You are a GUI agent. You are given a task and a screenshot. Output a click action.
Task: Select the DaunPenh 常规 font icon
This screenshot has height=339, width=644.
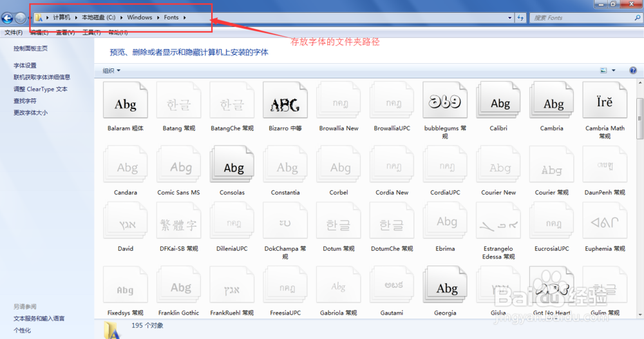point(605,165)
